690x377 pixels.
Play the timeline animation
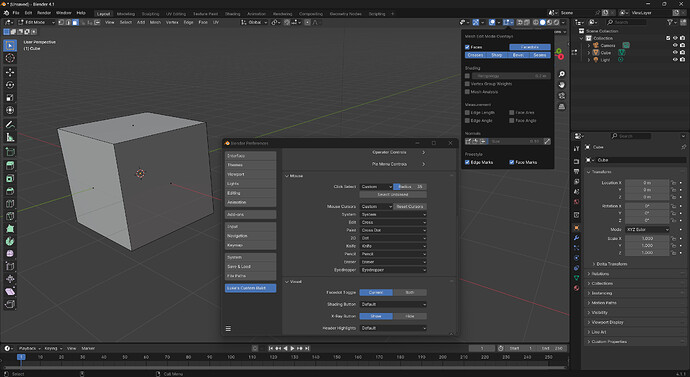(292, 348)
